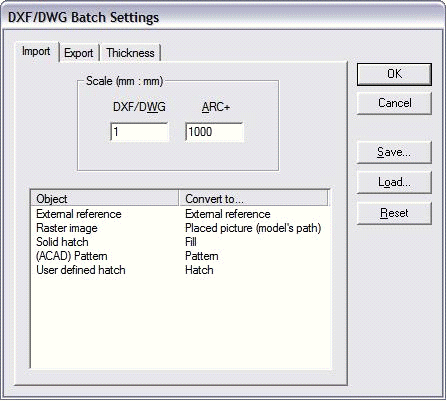
Task: Click the Convert to... column header
Action: coord(254,199)
